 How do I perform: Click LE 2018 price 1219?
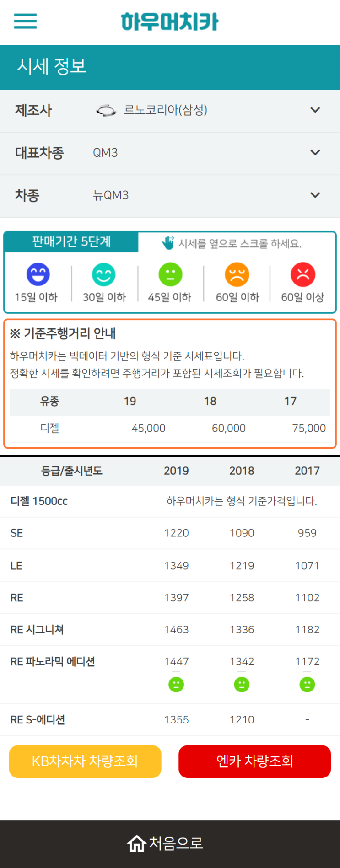tap(242, 566)
